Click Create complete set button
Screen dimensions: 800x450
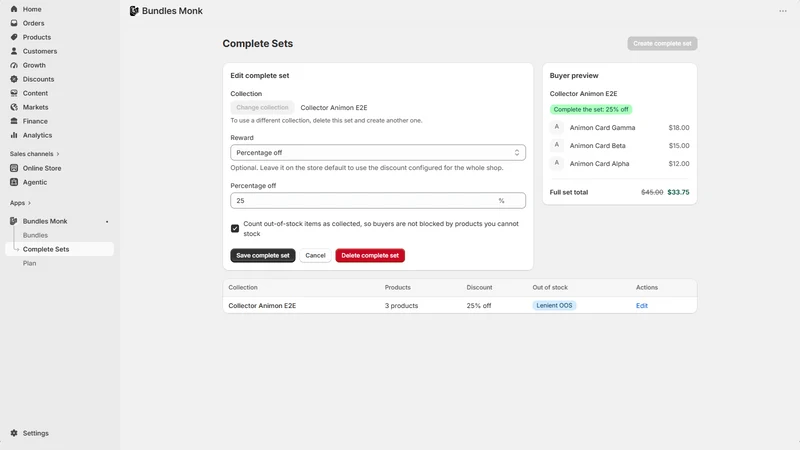[662, 43]
